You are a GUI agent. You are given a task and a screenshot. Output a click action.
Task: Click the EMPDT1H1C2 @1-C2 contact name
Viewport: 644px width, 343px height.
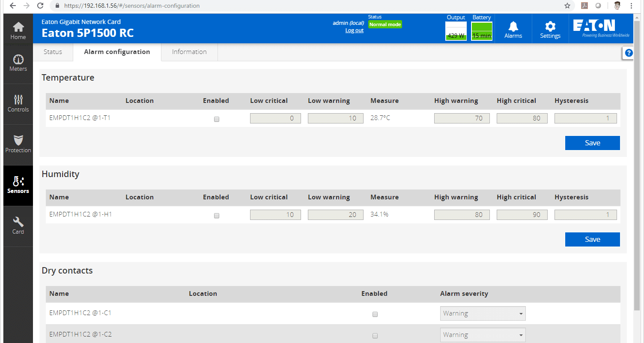pos(80,334)
